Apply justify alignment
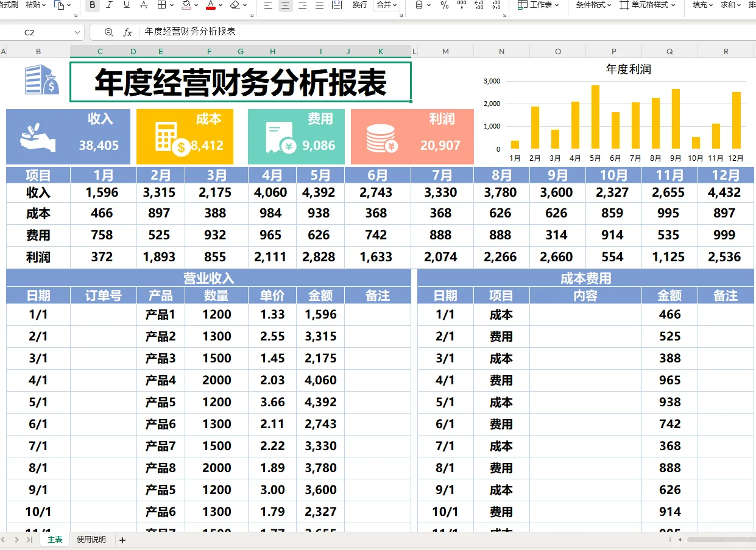Viewport: 756px width, 550px height. [x=320, y=5]
